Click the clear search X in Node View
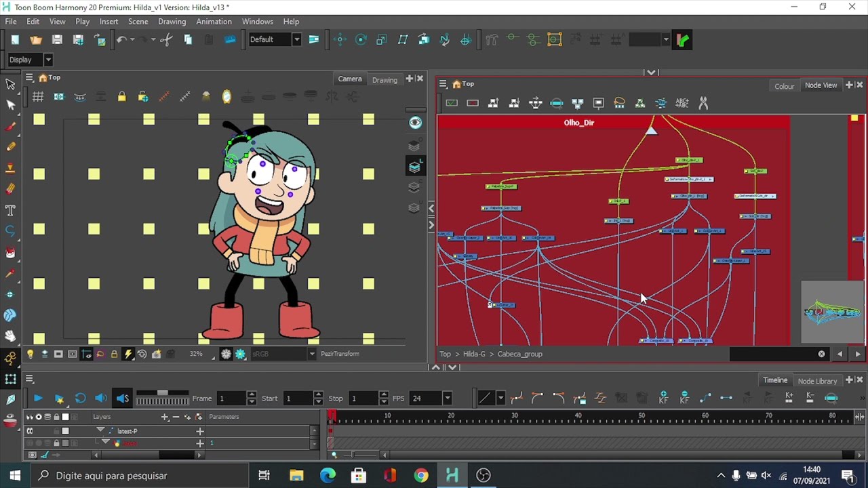The width and height of the screenshot is (868, 488). click(x=821, y=354)
